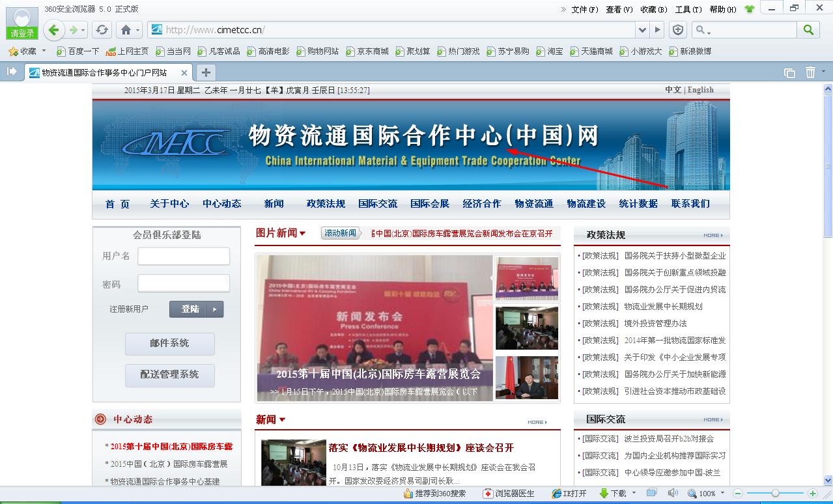The height and width of the screenshot is (504, 833).
Task: Click thumbnail of man beside flag
Action: 527,378
